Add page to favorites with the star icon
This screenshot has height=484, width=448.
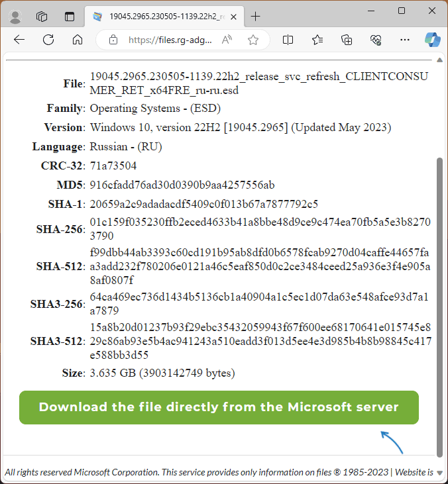252,40
